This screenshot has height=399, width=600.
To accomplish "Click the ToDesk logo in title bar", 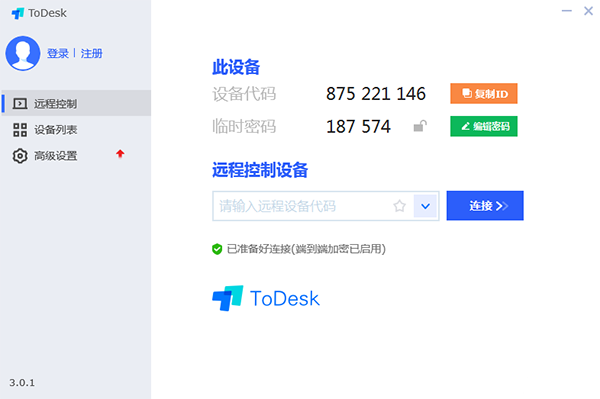I will 18,13.
